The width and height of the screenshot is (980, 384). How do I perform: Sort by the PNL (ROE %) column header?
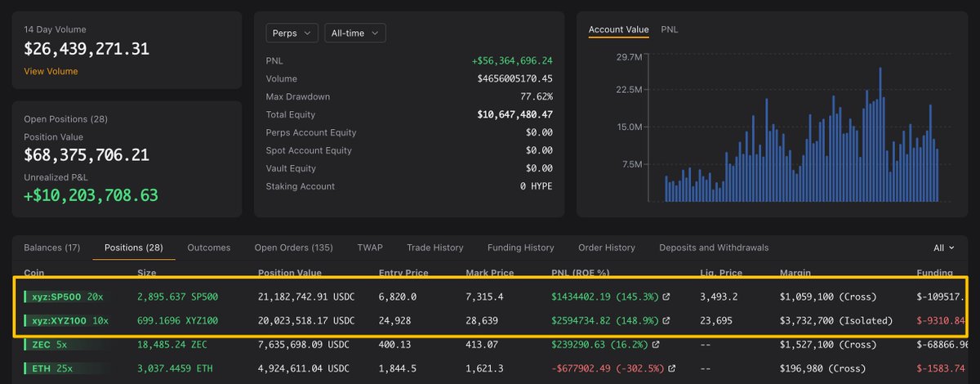click(579, 273)
